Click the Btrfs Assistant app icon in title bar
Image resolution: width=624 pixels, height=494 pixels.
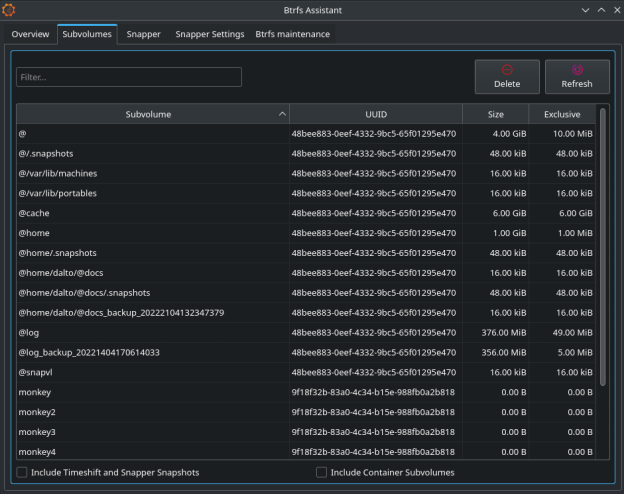pyautogui.click(x=10, y=10)
